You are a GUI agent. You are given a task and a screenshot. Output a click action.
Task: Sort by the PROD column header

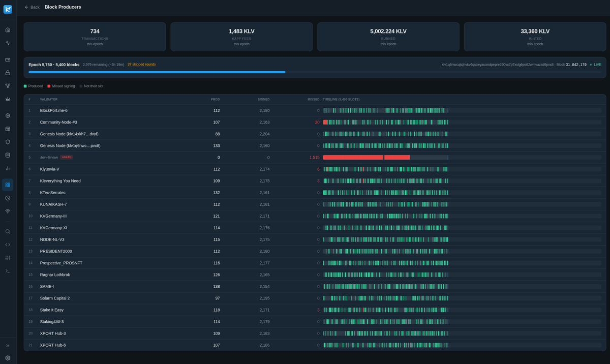coord(216,99)
